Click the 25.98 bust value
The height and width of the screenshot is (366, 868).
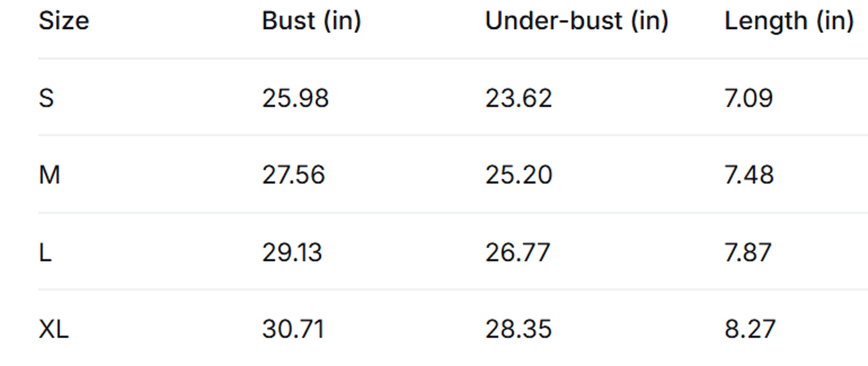pyautogui.click(x=295, y=98)
